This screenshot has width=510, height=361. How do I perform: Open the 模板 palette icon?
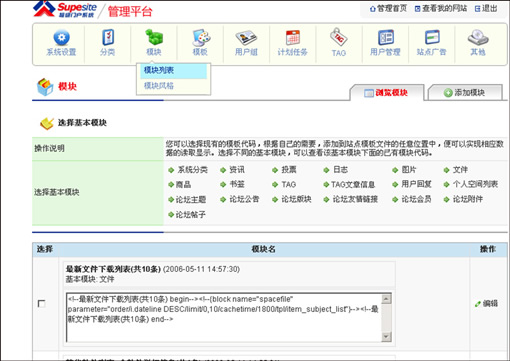[201, 38]
